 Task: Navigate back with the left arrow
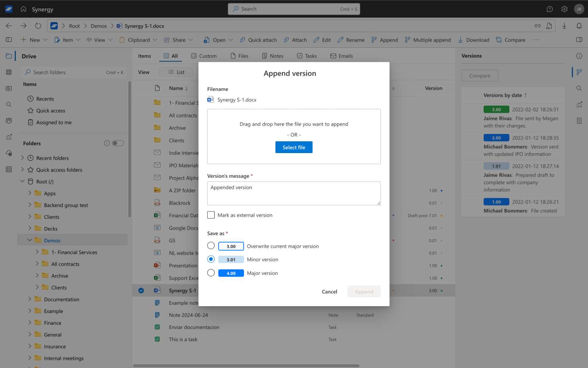(9, 26)
